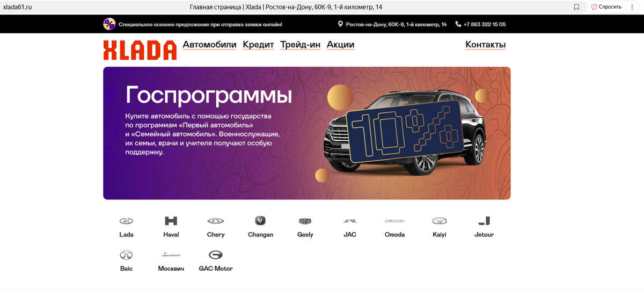This screenshot has width=644, height=295.
Task: Click the Haval brand name label
Action: click(171, 235)
